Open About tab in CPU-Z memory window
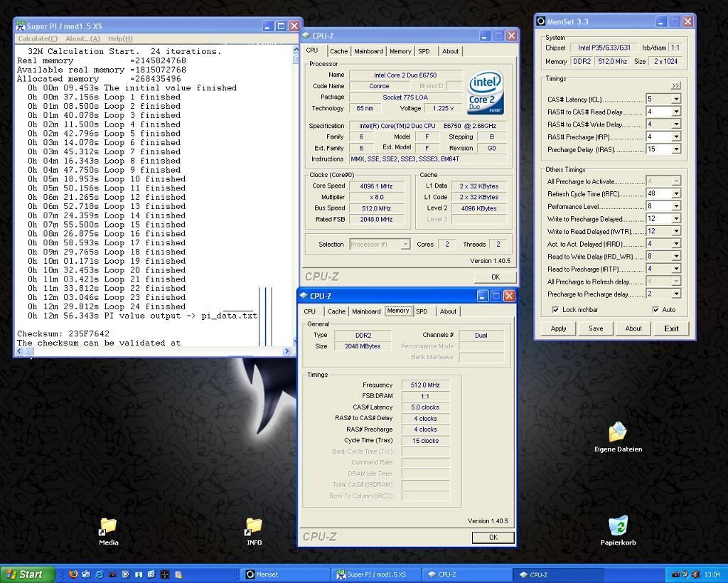 (x=448, y=311)
